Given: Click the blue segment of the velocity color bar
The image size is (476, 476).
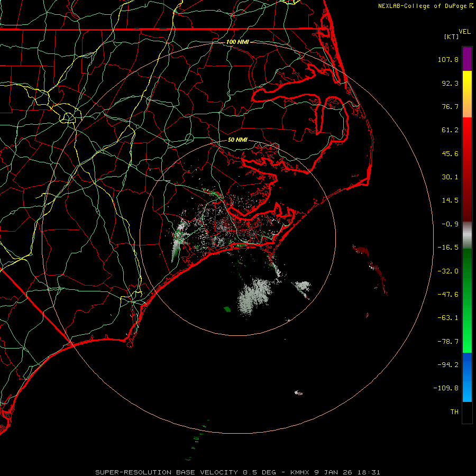Looking at the screenshot, I should click(467, 377).
